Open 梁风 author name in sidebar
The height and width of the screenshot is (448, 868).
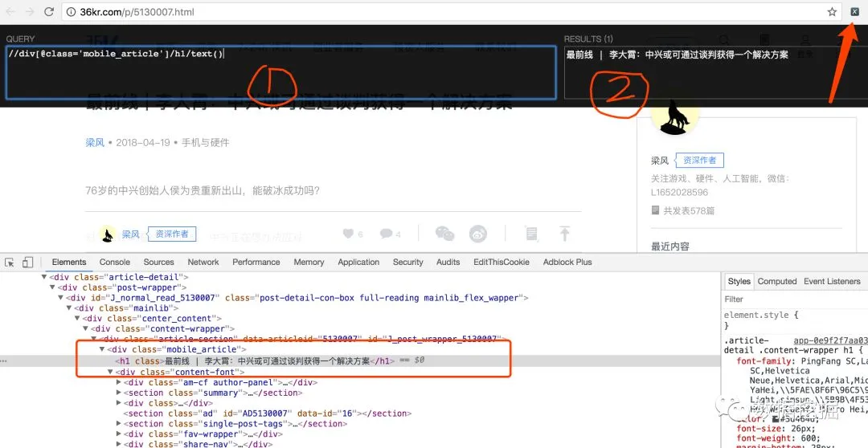660,161
